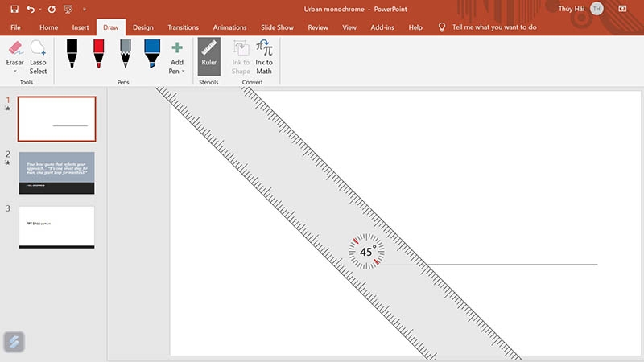This screenshot has height=362, width=644.
Task: Select slide 1 thumbnail
Action: click(56, 119)
